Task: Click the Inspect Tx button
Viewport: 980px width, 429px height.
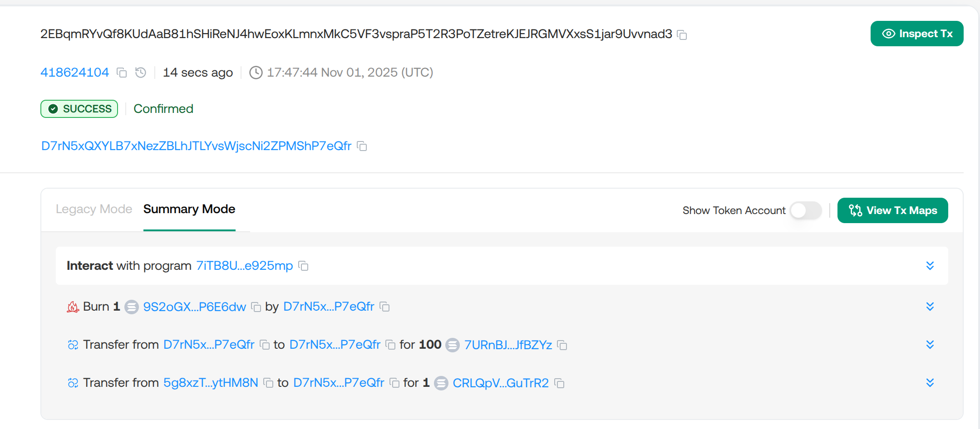Action: (x=916, y=34)
